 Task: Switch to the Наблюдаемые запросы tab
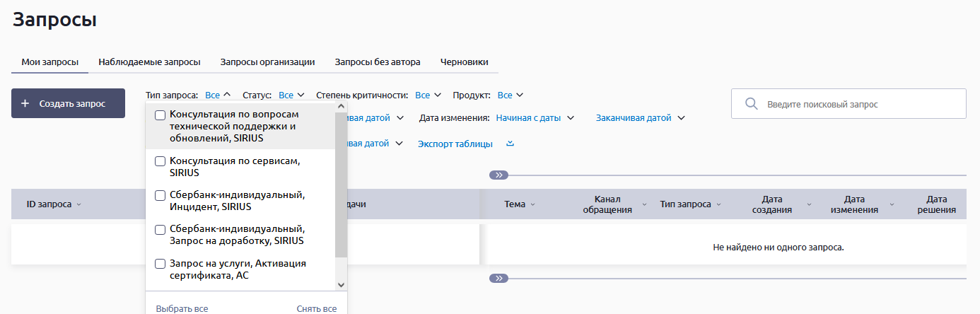(x=149, y=62)
